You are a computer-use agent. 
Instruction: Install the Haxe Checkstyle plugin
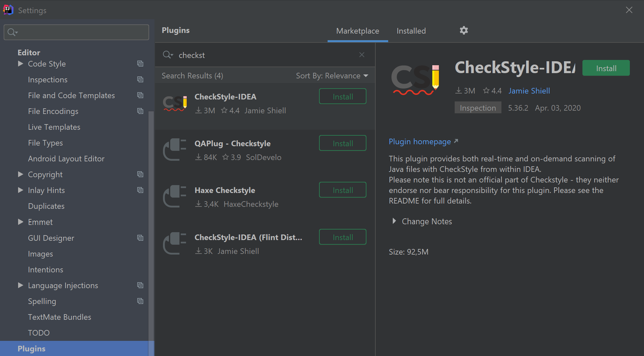pos(342,190)
